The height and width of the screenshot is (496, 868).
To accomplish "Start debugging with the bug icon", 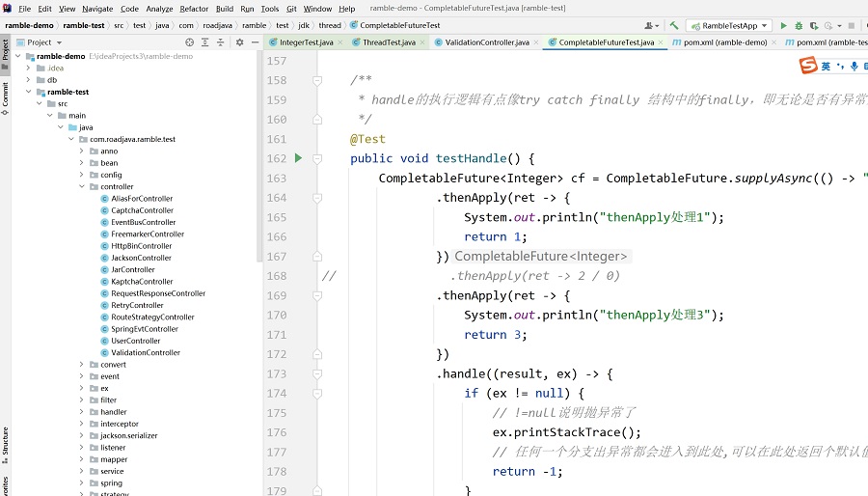I will click(799, 25).
